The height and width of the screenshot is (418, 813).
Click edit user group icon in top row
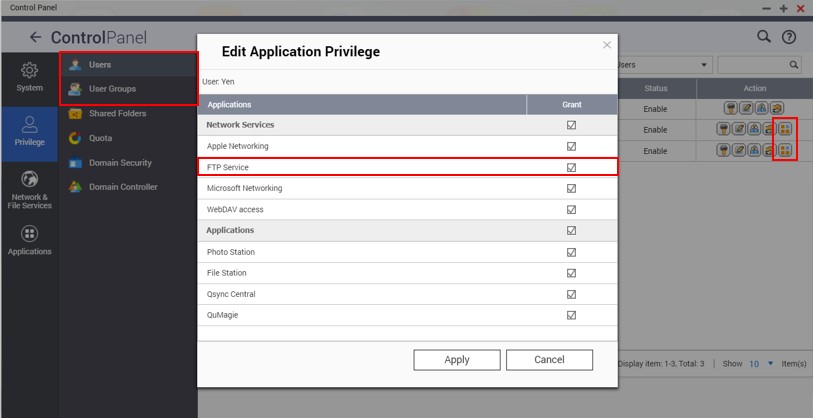[761, 108]
